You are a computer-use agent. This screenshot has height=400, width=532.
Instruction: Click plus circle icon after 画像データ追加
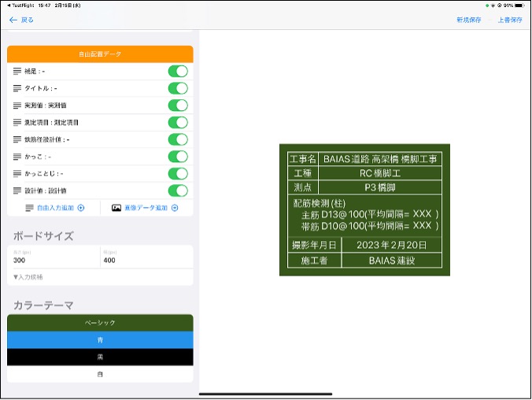point(175,208)
